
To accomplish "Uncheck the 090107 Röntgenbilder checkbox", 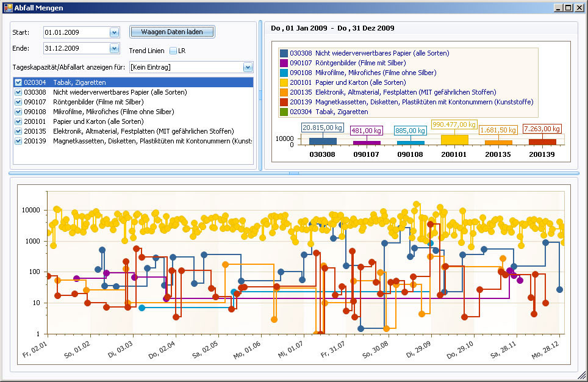I will pos(18,102).
